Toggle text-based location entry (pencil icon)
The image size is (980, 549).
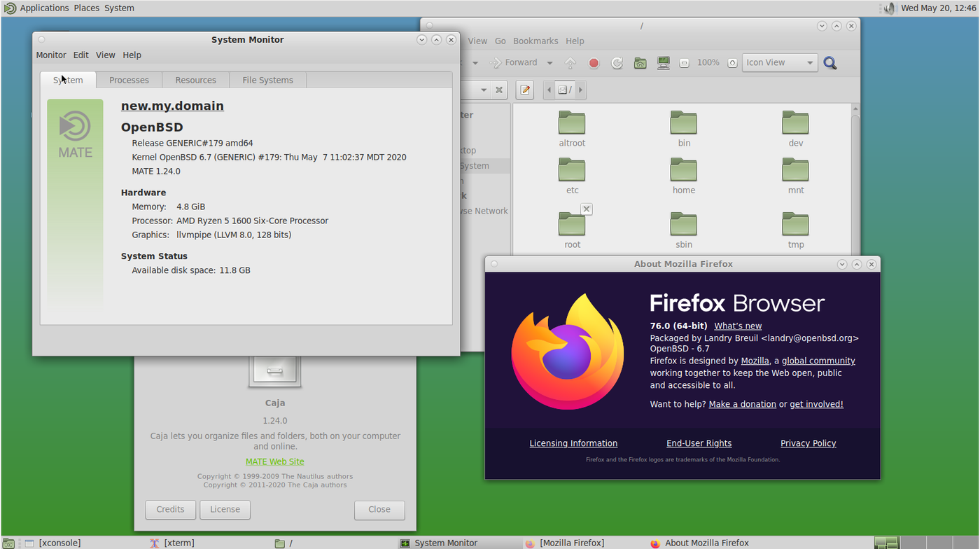coord(525,90)
